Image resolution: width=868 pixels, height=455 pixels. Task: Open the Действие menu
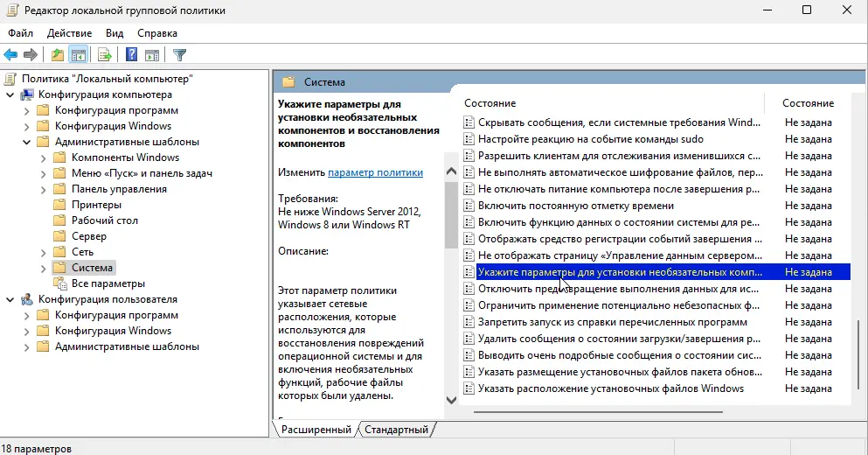tap(69, 33)
